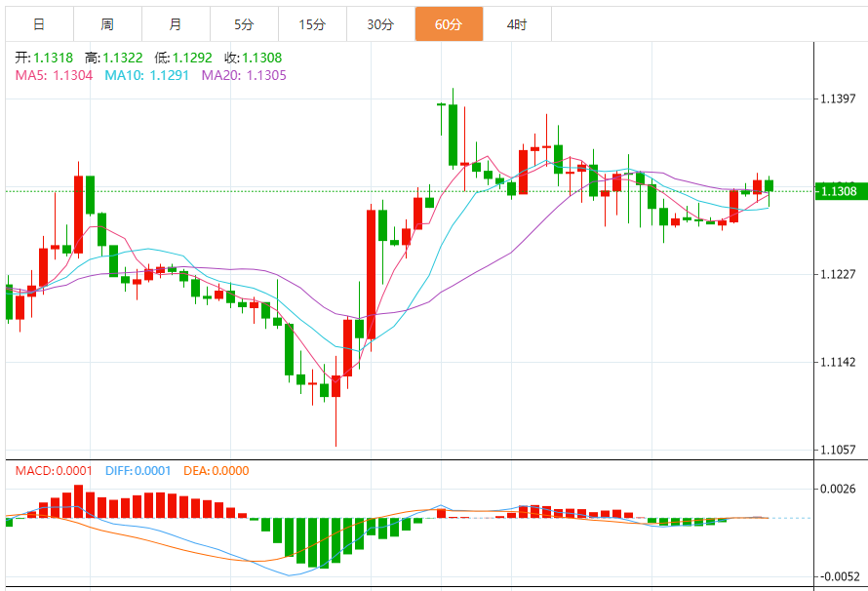The width and height of the screenshot is (868, 591).
Task: Choose the 30分 interval tab
Action: point(380,24)
